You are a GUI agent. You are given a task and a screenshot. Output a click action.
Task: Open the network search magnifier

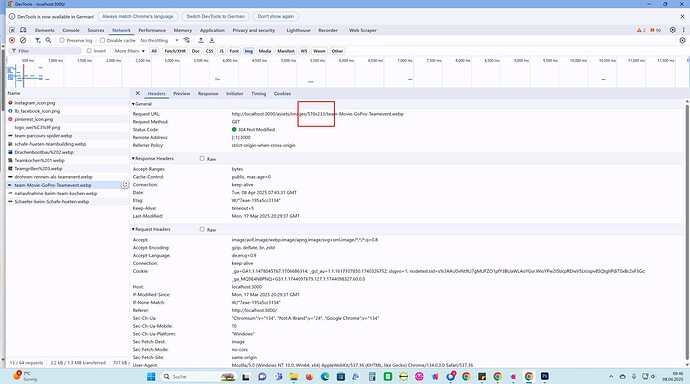click(48, 40)
